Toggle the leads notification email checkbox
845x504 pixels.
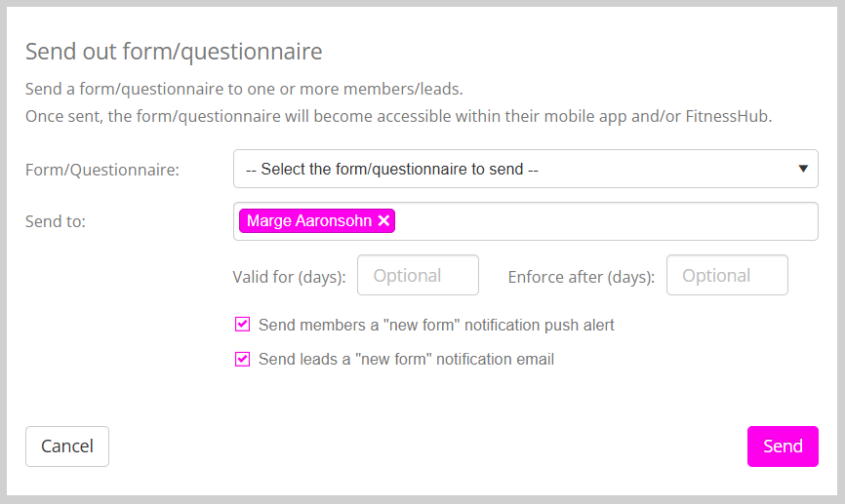[x=243, y=359]
